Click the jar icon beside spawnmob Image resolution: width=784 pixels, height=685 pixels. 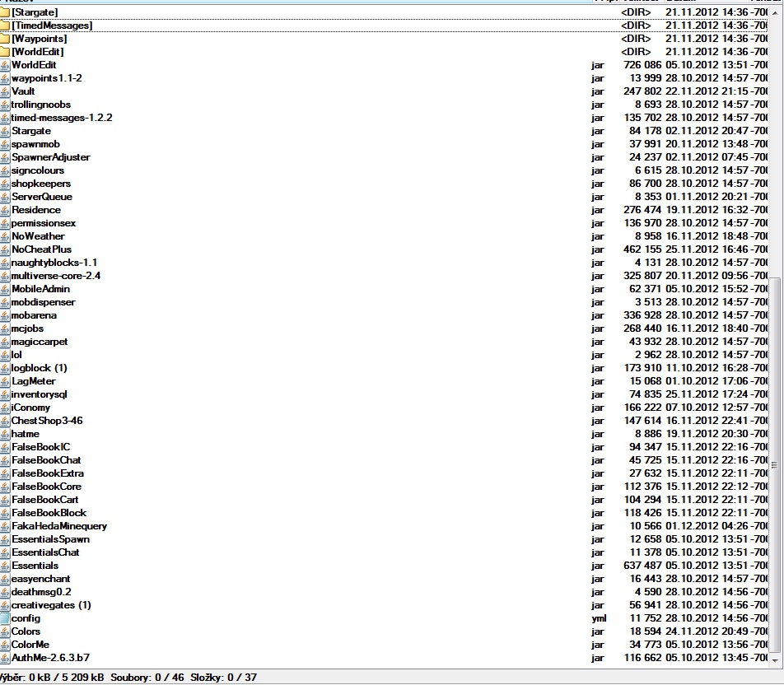tap(4, 144)
